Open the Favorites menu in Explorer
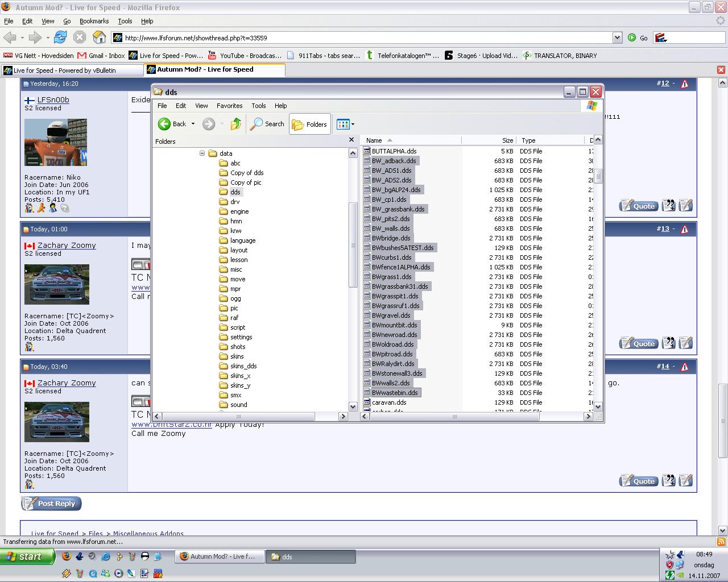 pyautogui.click(x=230, y=106)
